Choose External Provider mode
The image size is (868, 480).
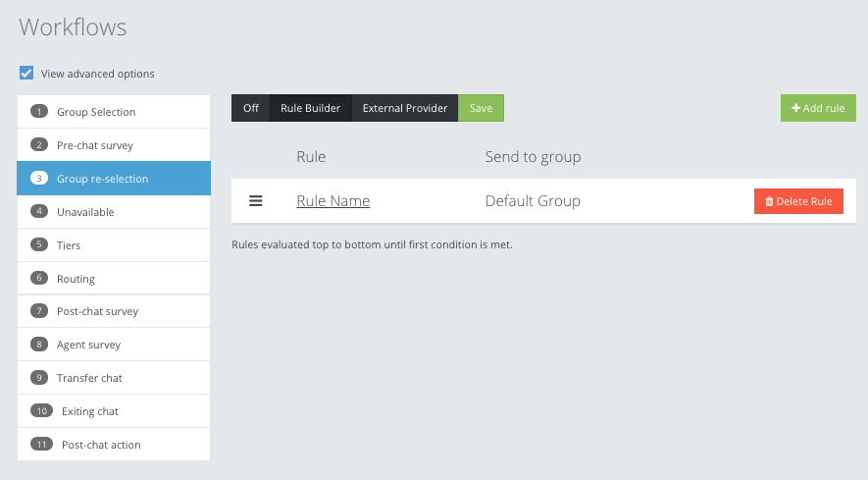405,108
